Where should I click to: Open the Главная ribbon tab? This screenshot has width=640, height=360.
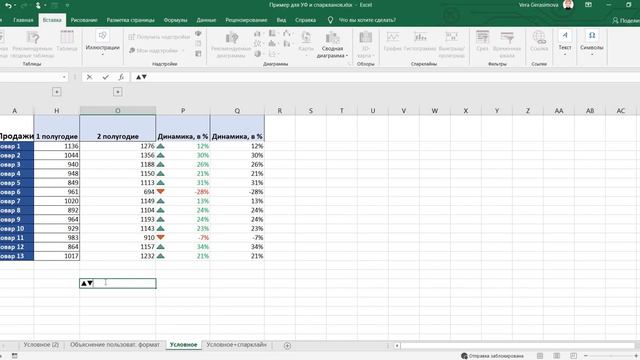click(x=23, y=20)
